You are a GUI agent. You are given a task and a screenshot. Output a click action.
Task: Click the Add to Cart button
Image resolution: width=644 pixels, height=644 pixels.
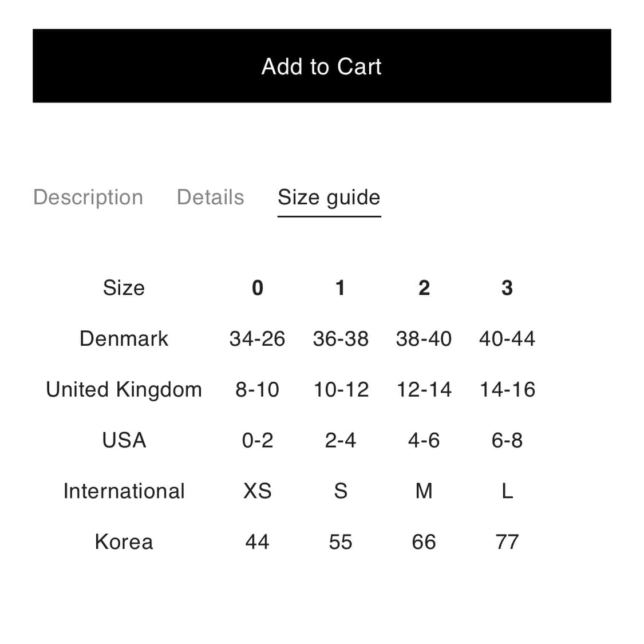(x=322, y=66)
